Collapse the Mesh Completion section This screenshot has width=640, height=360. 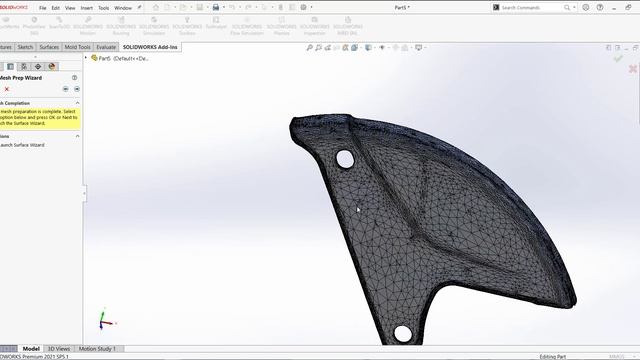[x=78, y=103]
